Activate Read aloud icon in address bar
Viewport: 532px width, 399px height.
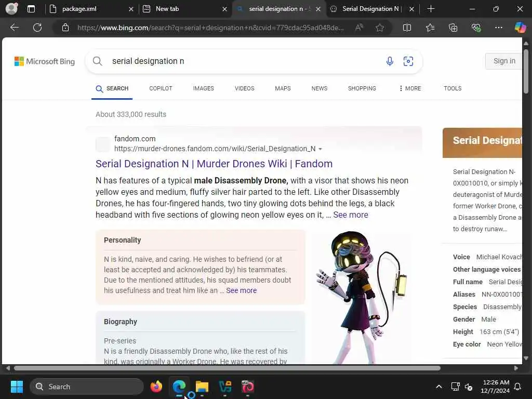point(359,28)
